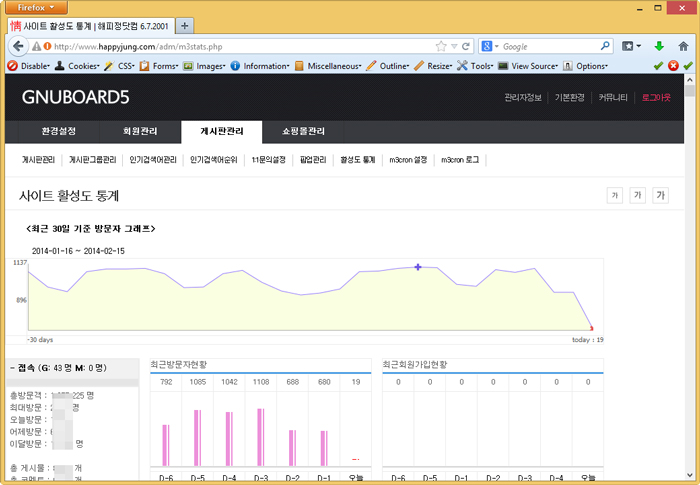Open the 인기검색어순위 submenu link

click(213, 159)
